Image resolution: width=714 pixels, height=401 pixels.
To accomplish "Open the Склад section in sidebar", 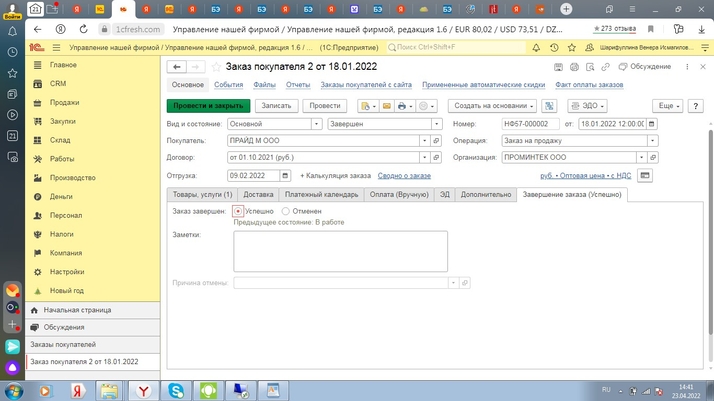I will tap(60, 140).
